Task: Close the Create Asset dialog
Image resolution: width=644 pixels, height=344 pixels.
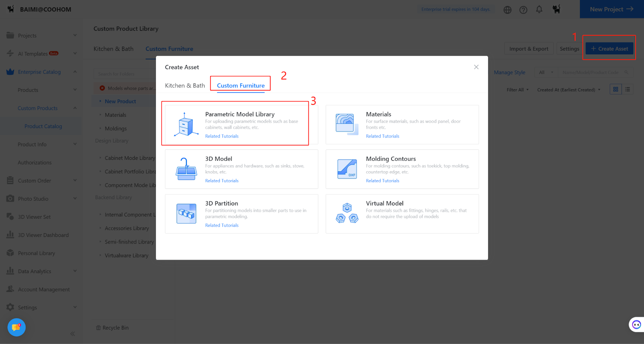Action: pyautogui.click(x=476, y=67)
